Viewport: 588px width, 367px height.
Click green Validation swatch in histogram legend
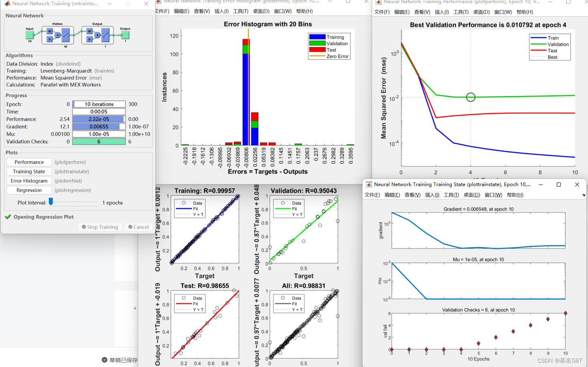317,43
